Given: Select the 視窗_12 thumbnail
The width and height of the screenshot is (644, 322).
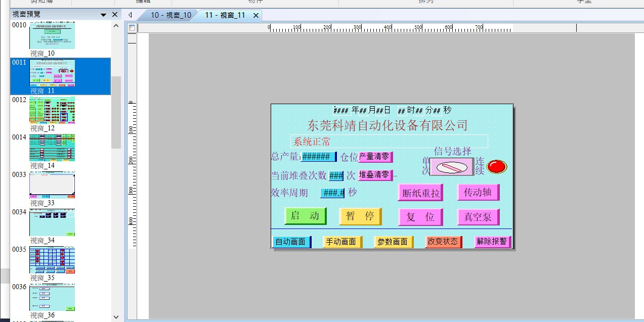Looking at the screenshot, I should 52,110.
